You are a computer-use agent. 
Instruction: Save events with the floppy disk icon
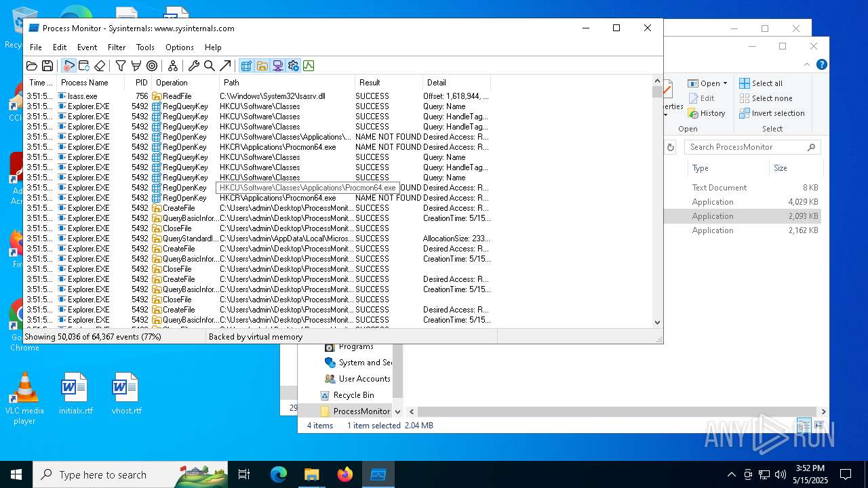click(47, 66)
